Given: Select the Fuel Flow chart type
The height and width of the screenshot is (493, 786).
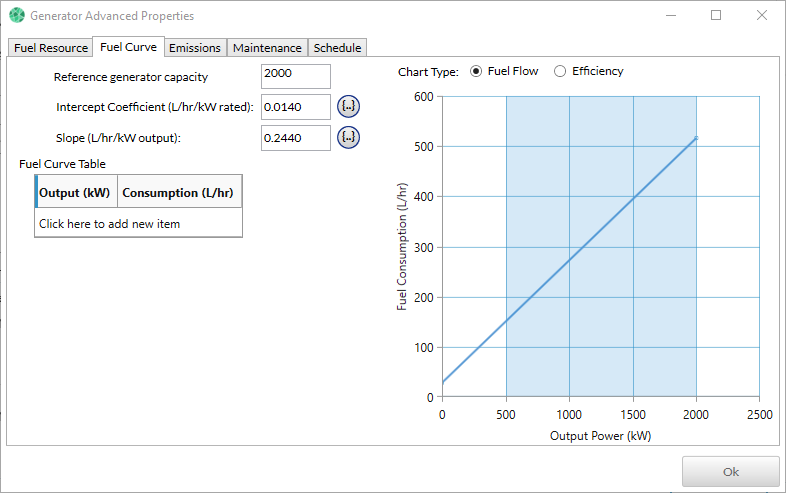Looking at the screenshot, I should pos(476,71).
